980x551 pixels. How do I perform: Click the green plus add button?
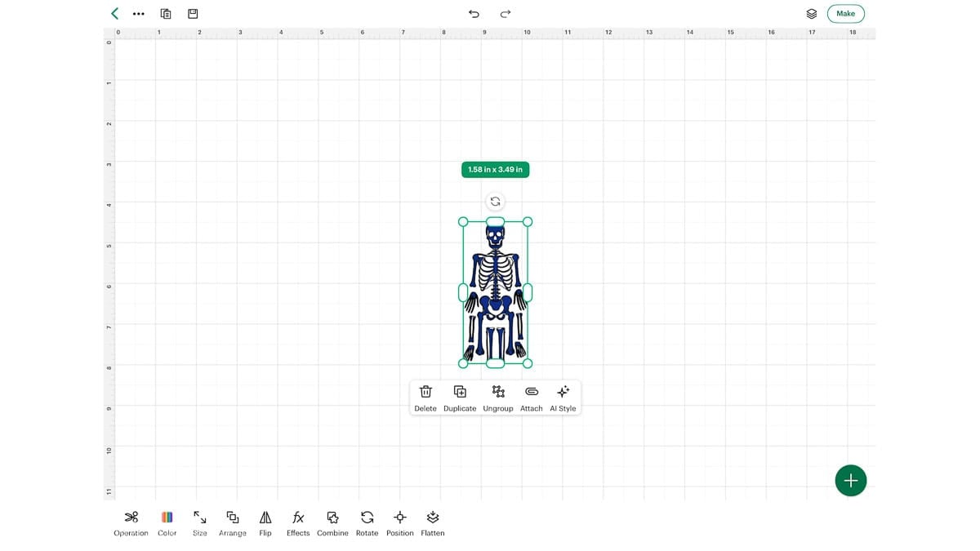tap(851, 480)
